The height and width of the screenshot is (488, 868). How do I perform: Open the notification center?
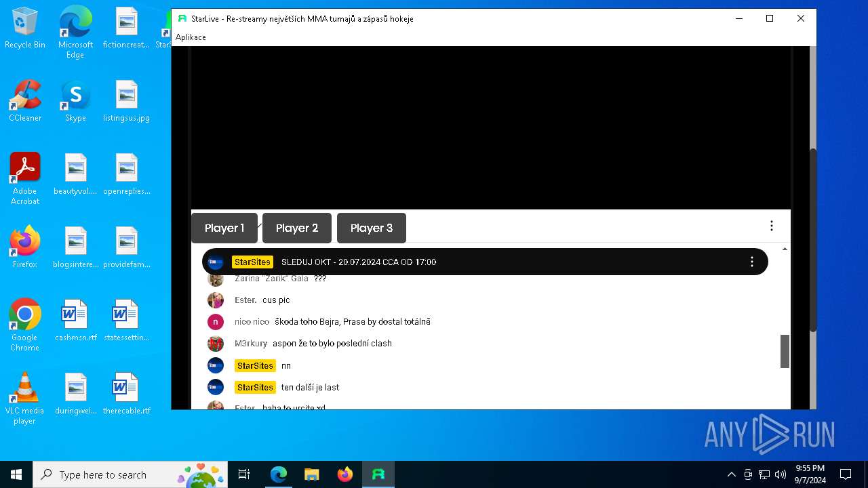(846, 474)
